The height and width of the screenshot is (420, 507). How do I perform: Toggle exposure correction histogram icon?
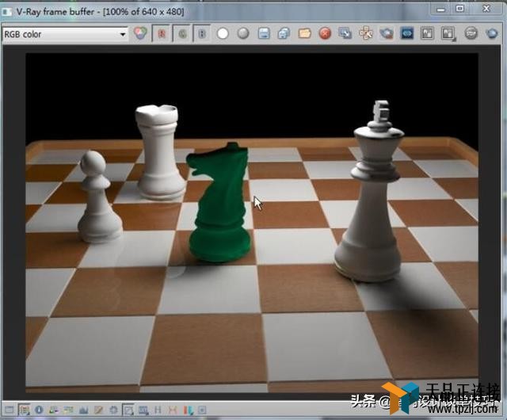click(84, 410)
